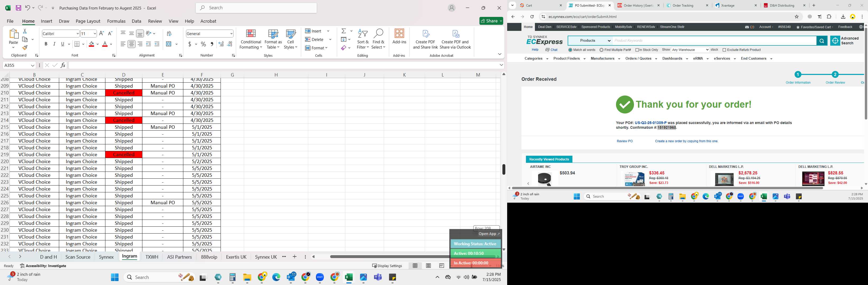Click the Windows Start button

[x=115, y=277]
